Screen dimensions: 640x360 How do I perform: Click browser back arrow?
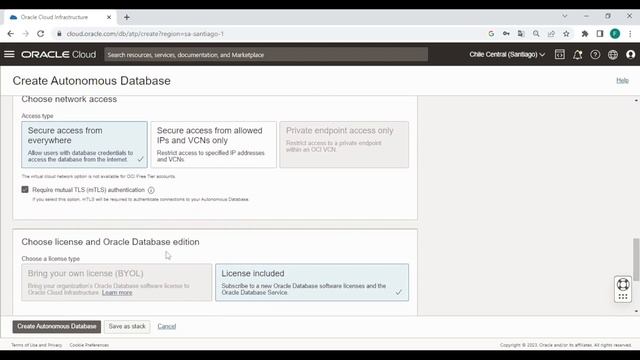(x=11, y=34)
